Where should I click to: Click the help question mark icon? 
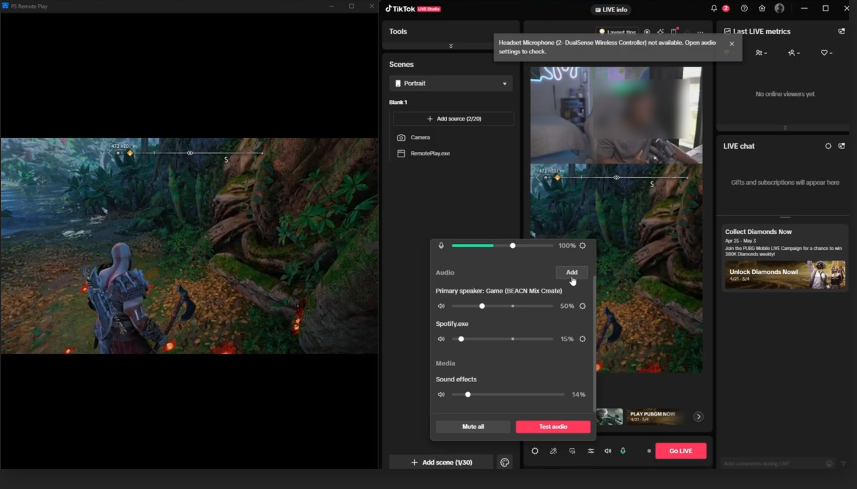[x=744, y=8]
